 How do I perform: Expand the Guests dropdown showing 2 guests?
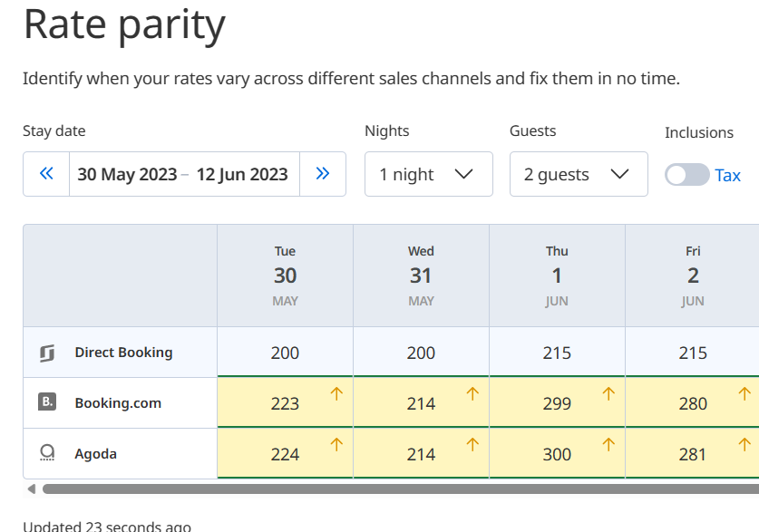tap(578, 174)
